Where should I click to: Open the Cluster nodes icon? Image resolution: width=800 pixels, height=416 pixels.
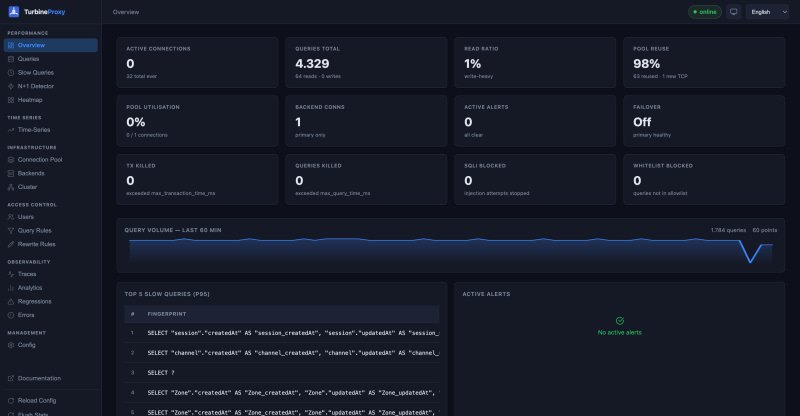11,187
